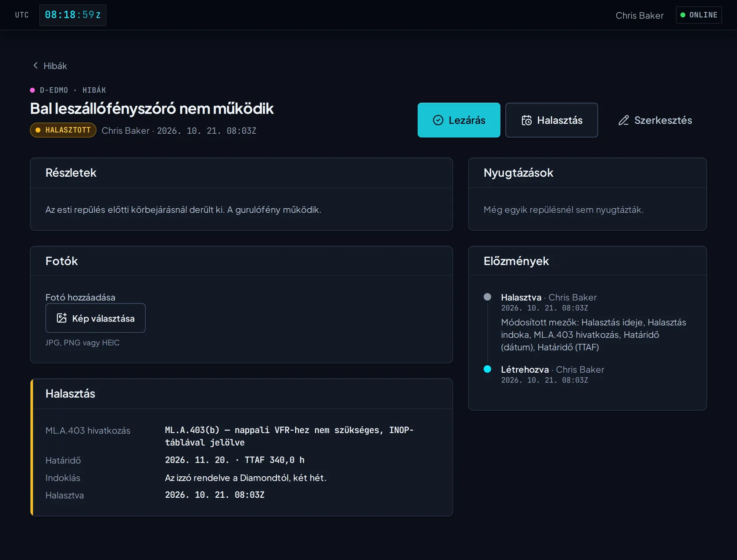Viewport: 737px width, 560px height.
Task: Click the JPG, PNG vagy HEIC hint
Action: [82, 342]
